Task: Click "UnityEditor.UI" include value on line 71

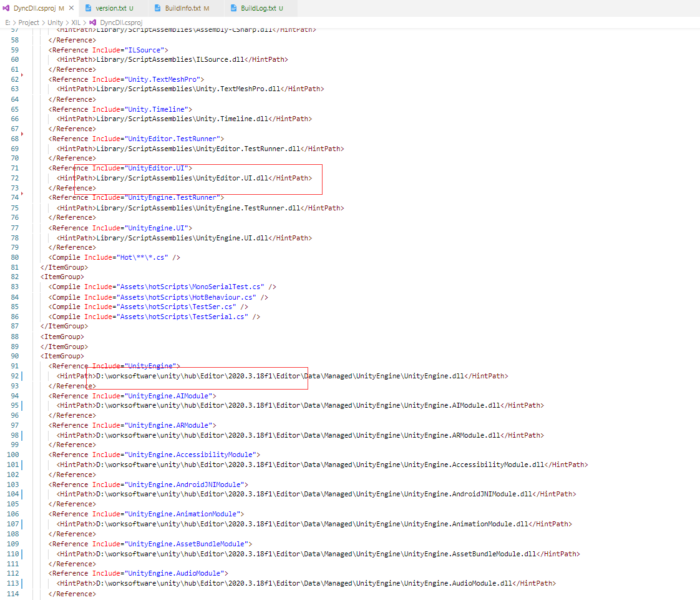Action: tap(156, 169)
